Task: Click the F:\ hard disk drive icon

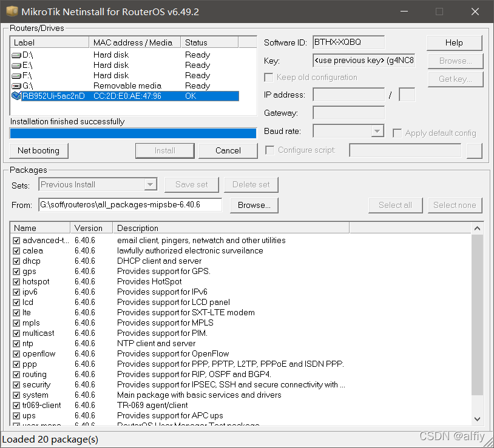Action: pyautogui.click(x=16, y=76)
